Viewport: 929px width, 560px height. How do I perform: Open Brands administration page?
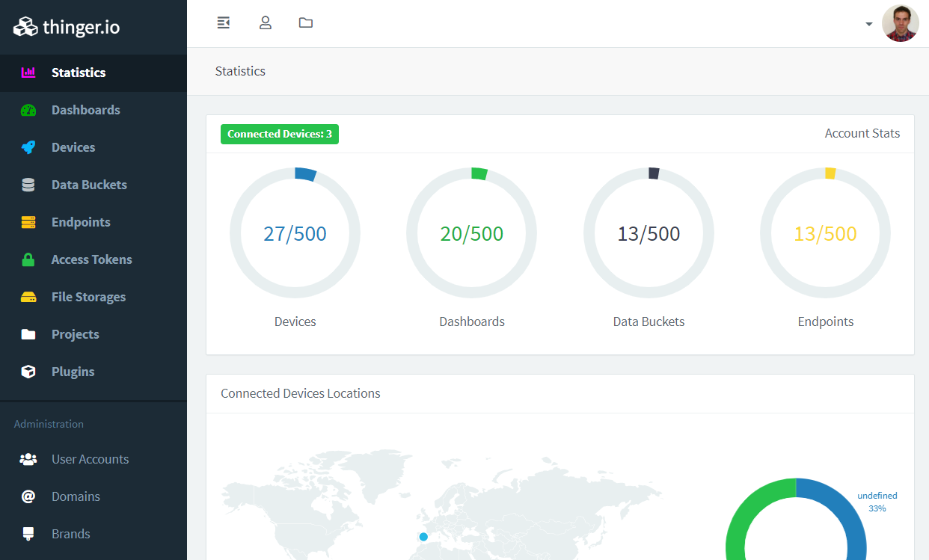[93, 534]
